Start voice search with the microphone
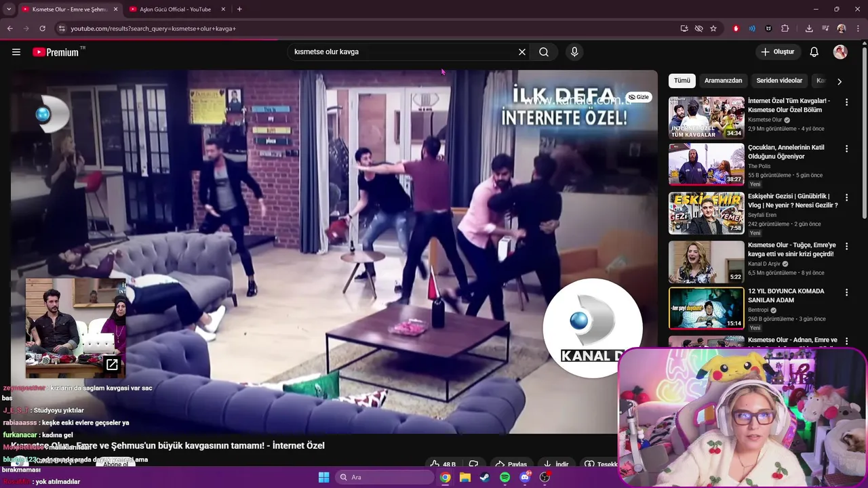868x488 pixels. tap(574, 52)
